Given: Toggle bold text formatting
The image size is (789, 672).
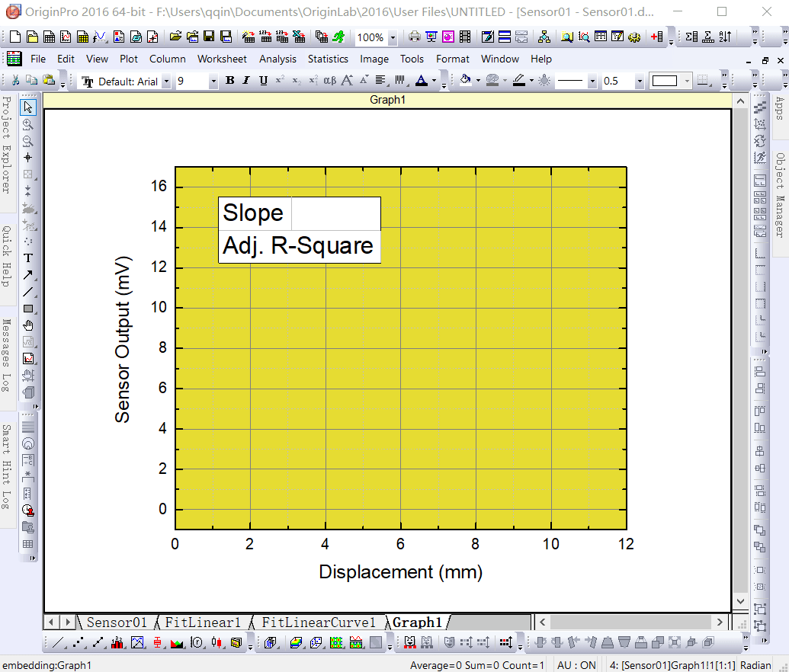Looking at the screenshot, I should (230, 81).
